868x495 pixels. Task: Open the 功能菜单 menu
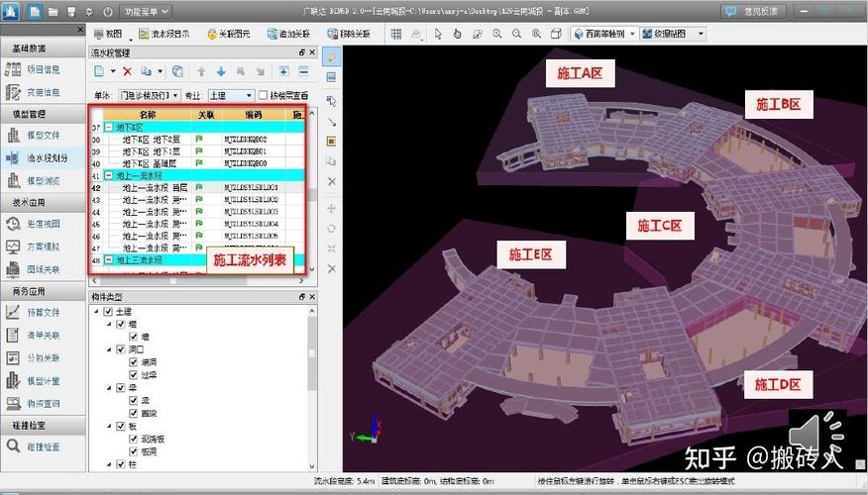[x=147, y=11]
